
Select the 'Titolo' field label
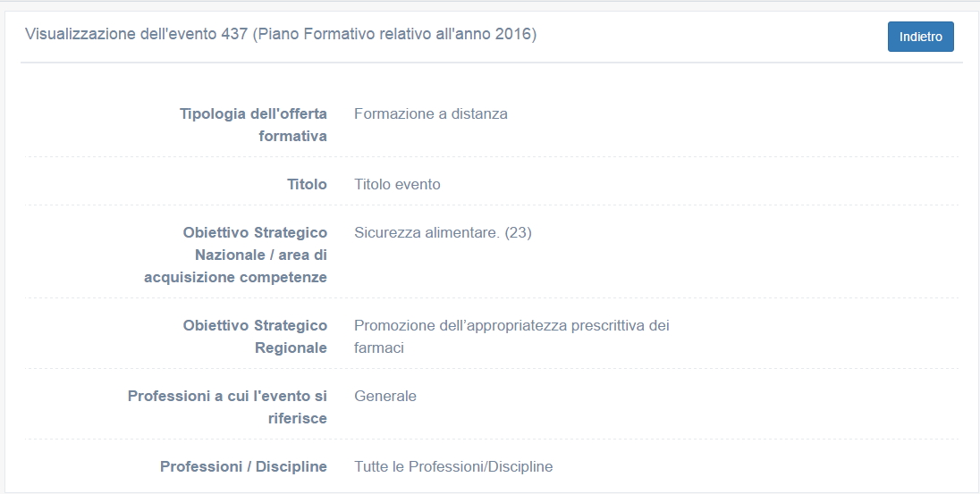[307, 184]
